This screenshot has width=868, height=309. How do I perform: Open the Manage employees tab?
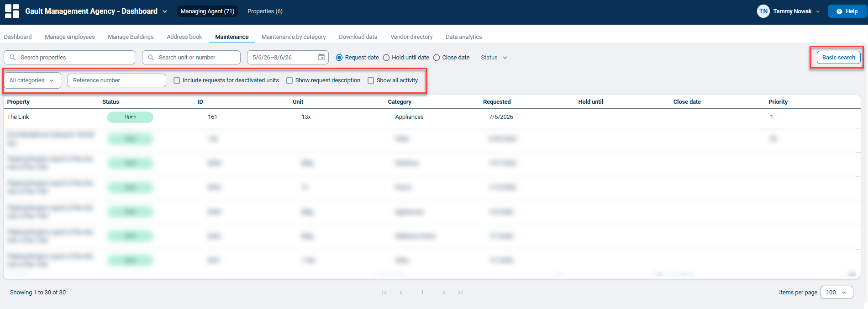tap(70, 37)
